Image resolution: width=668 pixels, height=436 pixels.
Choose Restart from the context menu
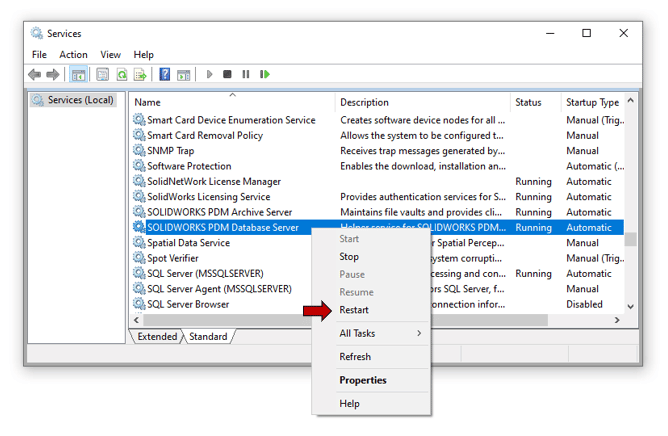click(354, 310)
